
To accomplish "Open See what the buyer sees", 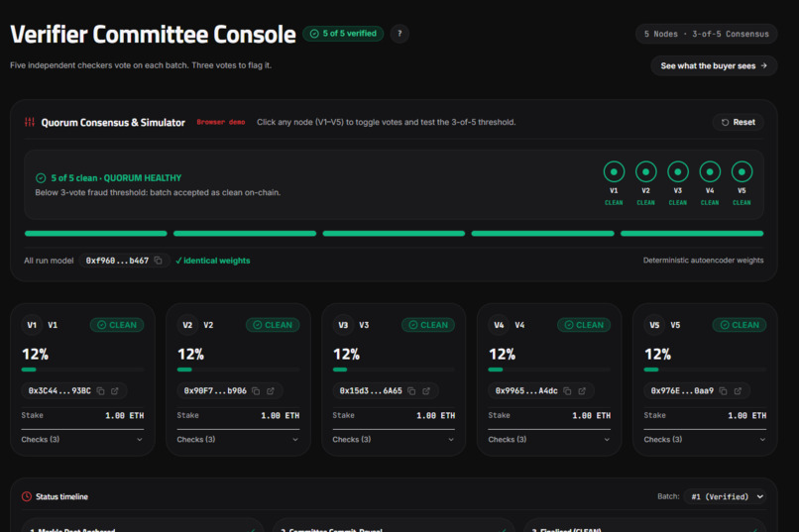I will [714, 65].
